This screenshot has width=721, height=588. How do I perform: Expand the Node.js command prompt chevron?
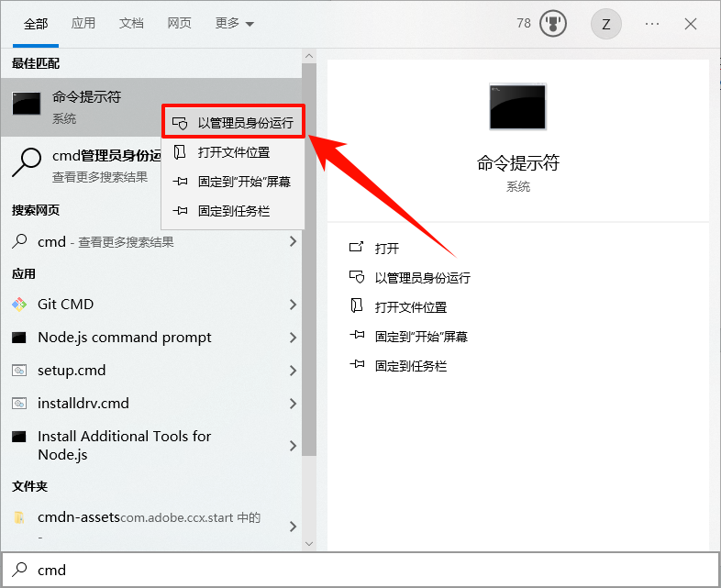point(293,338)
